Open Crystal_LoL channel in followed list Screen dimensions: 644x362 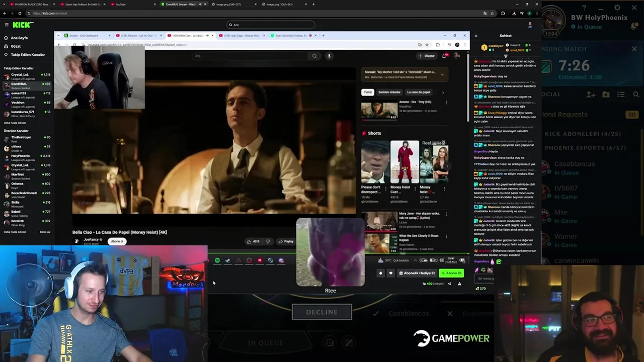26,75
